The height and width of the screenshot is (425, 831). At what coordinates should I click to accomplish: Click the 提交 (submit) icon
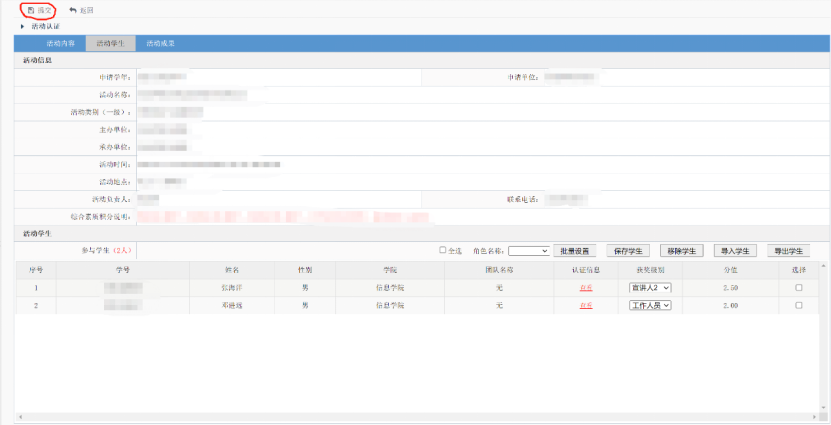pyautogui.click(x=30, y=10)
